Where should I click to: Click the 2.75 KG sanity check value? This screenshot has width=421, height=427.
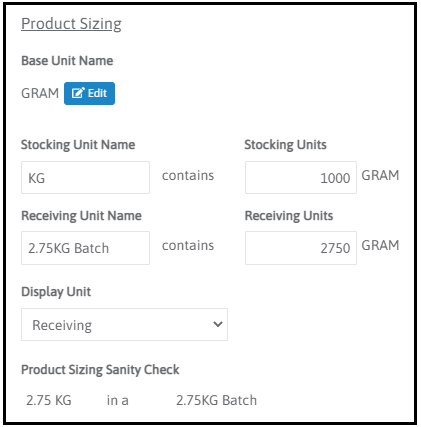(x=49, y=400)
